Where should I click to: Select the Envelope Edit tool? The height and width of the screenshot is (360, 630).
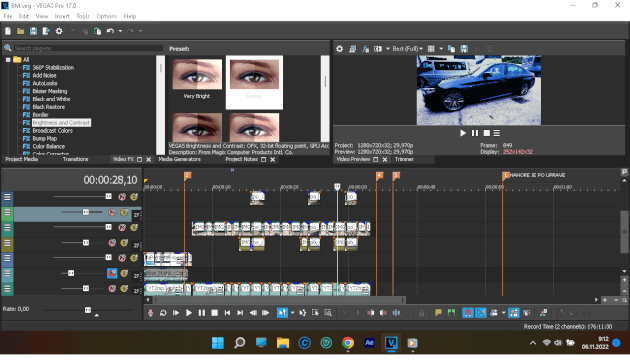click(303, 313)
